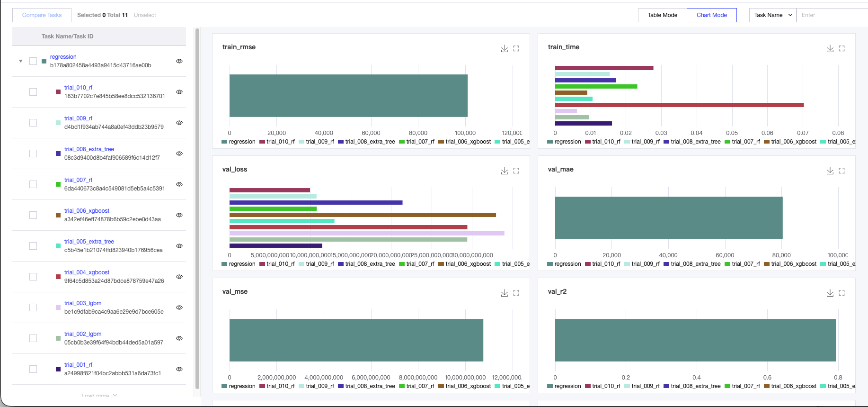The height and width of the screenshot is (407, 868).
Task: Download the train_time chart
Action: 830,48
